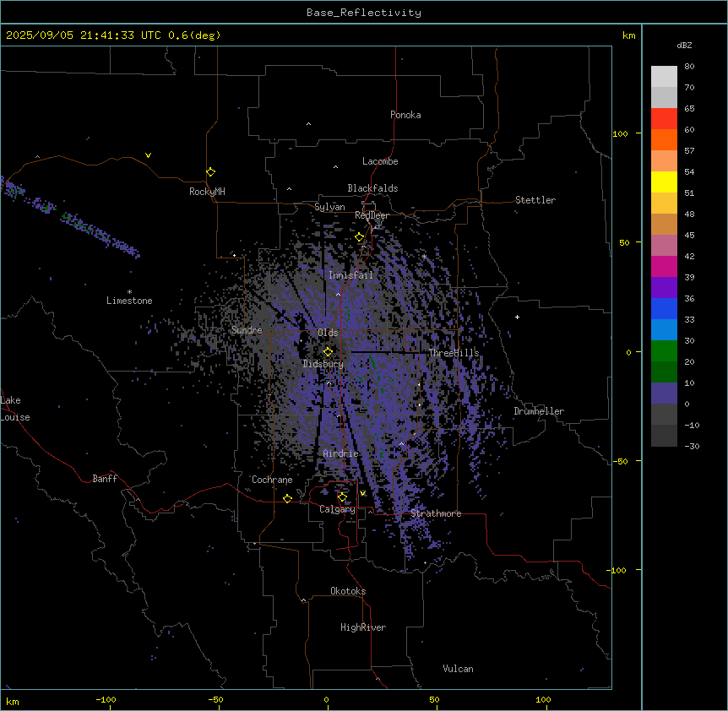Click the Vulcan town label
The width and height of the screenshot is (728, 711).
459,669
